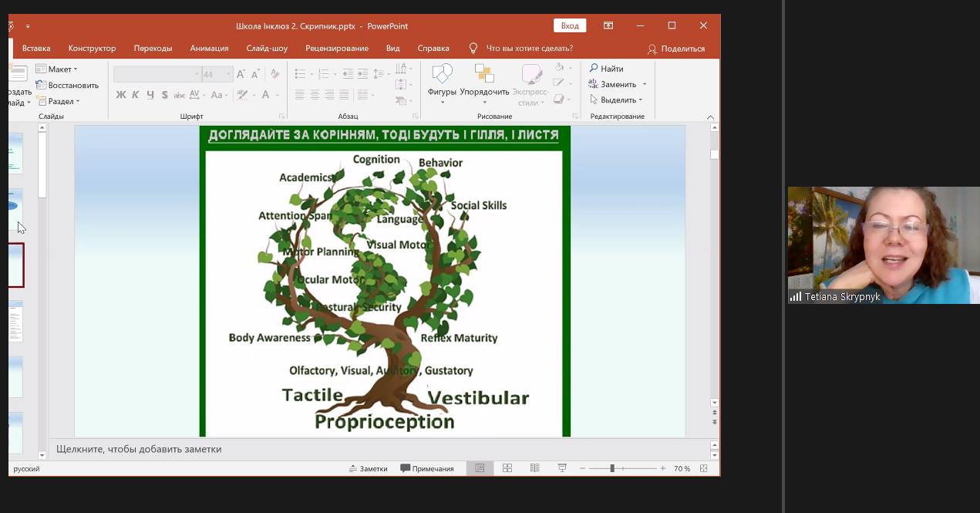The image size is (980, 513).
Task: Click the zoom slider handle
Action: tap(612, 468)
